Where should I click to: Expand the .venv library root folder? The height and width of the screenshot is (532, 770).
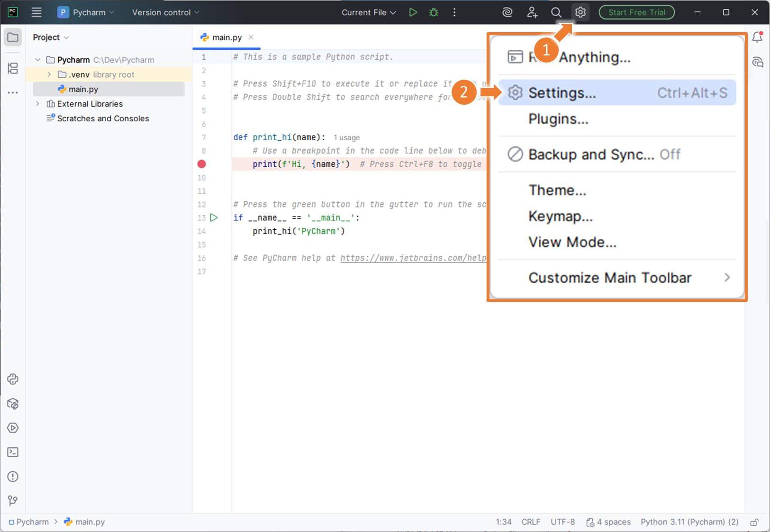49,74
